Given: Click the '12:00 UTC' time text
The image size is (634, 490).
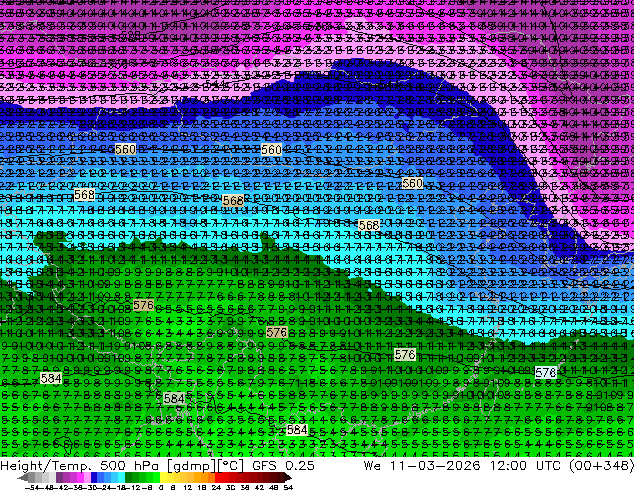Looking at the screenshot, I should pyautogui.click(x=526, y=466).
